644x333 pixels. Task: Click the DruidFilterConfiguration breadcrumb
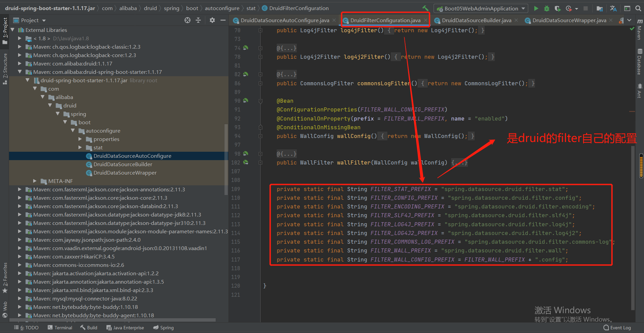tap(295, 8)
